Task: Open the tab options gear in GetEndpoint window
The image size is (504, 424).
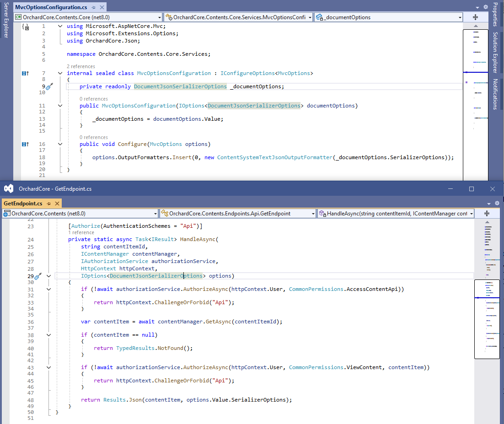Action: [x=497, y=203]
